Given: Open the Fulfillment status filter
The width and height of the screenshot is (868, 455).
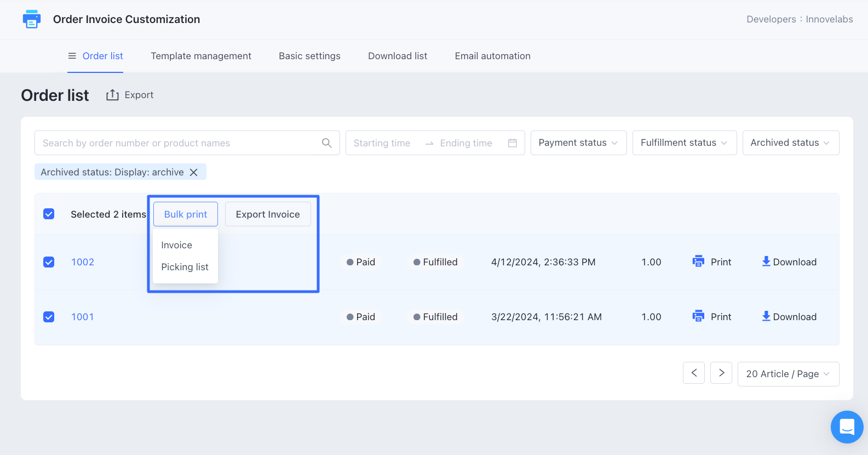Looking at the screenshot, I should coord(684,143).
